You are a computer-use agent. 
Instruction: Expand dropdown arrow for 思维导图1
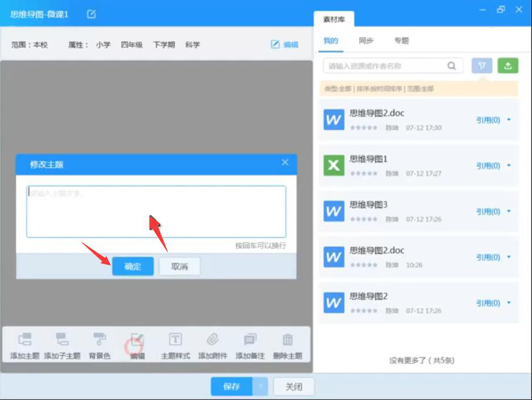(x=509, y=166)
